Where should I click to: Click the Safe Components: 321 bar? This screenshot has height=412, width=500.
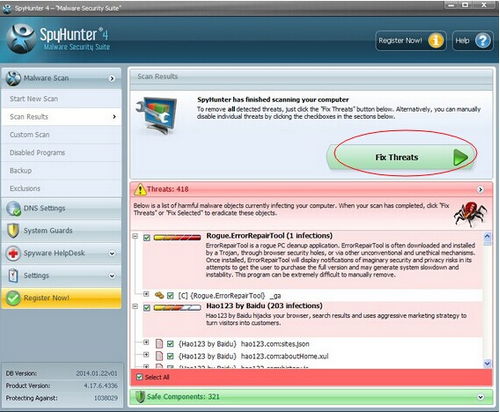click(311, 397)
